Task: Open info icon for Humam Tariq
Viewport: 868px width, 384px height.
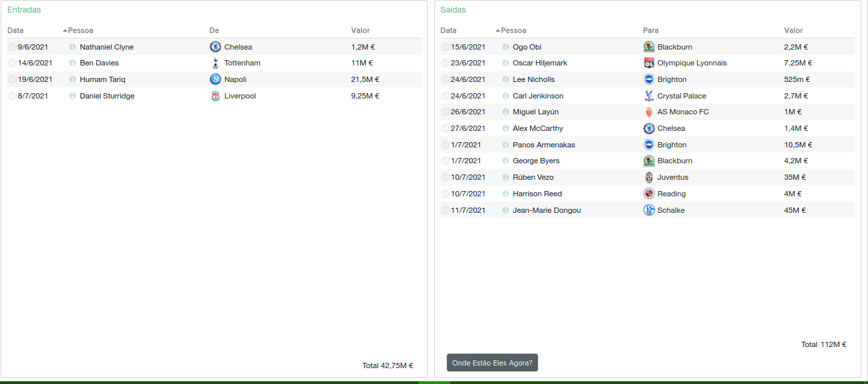Action: [x=73, y=79]
